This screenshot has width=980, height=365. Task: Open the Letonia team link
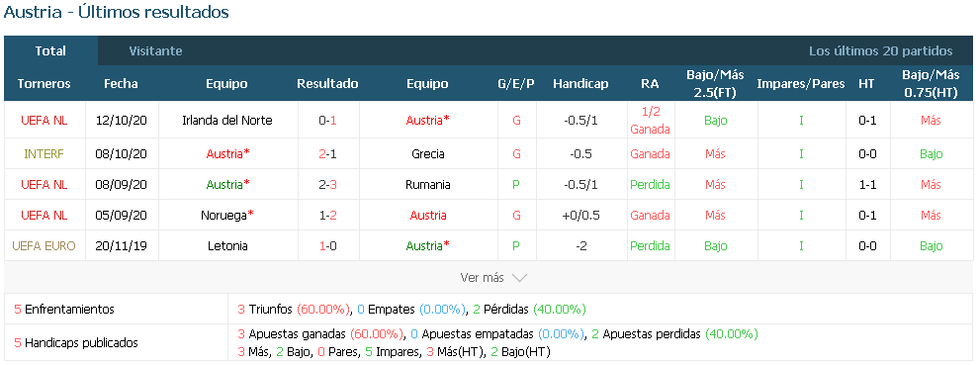[226, 245]
